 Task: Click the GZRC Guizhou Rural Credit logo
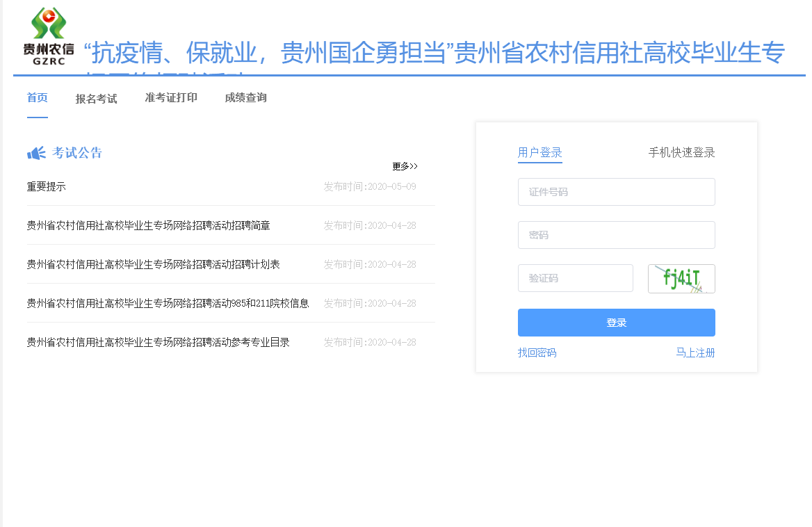pyautogui.click(x=49, y=36)
